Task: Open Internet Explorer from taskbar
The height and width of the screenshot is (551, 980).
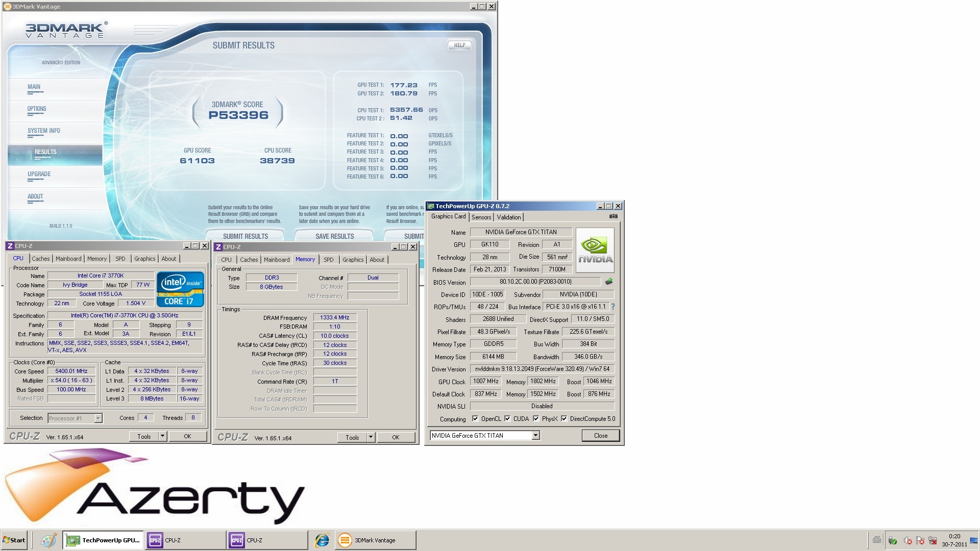Action: tap(322, 540)
